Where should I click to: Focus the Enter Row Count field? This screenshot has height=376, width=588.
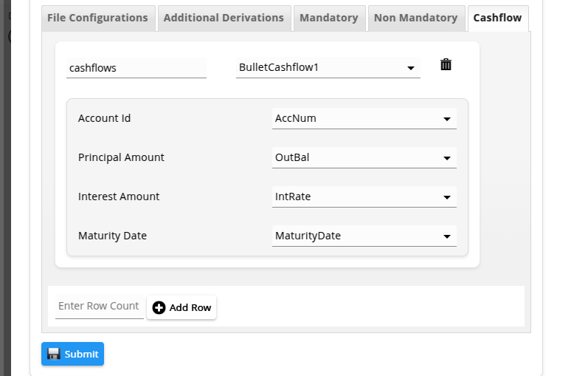pyautogui.click(x=100, y=306)
